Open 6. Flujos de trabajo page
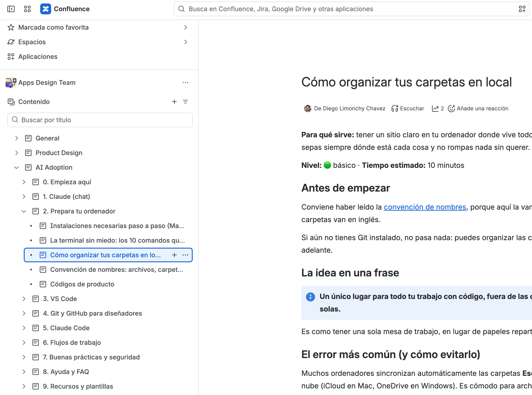 pos(72,342)
